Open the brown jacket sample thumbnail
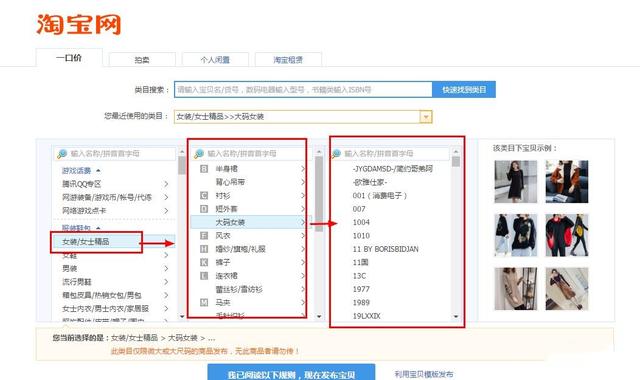Screen dimensions: 640x380 (x=567, y=182)
